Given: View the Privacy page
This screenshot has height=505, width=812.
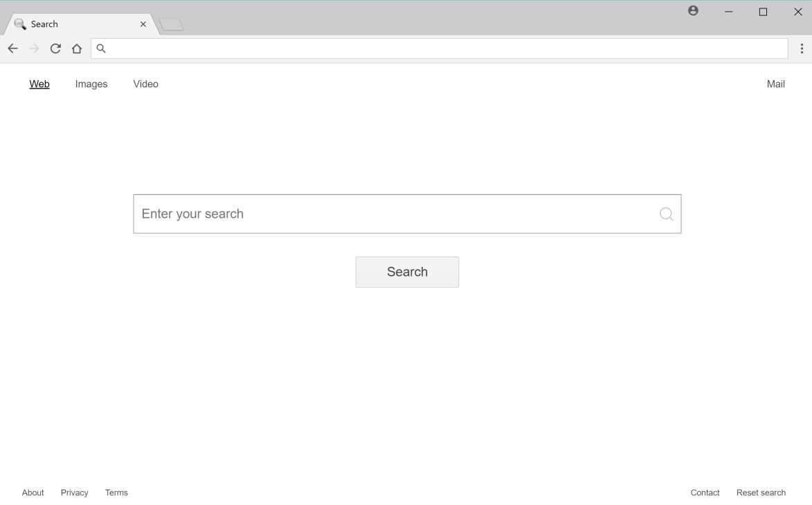Looking at the screenshot, I should [74, 492].
